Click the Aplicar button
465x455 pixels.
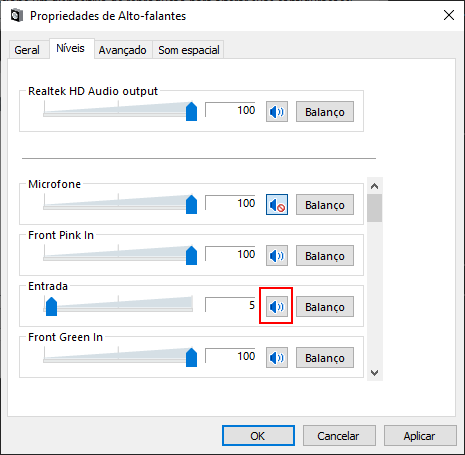pos(420,435)
